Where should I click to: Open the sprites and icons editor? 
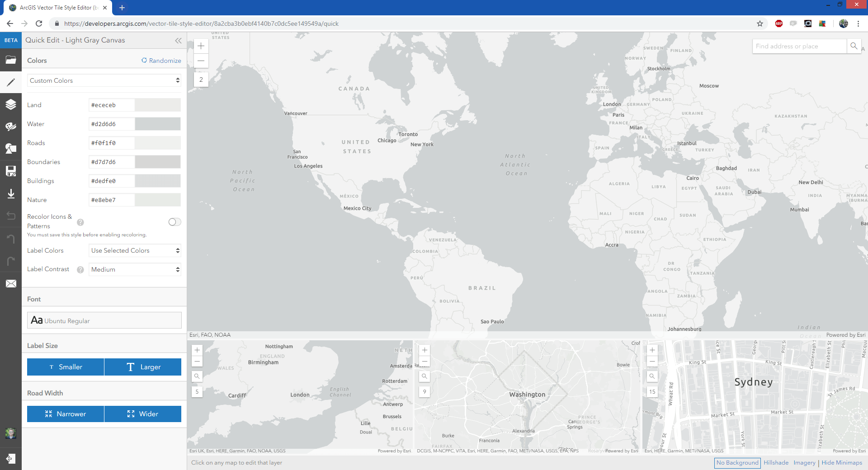[10, 149]
